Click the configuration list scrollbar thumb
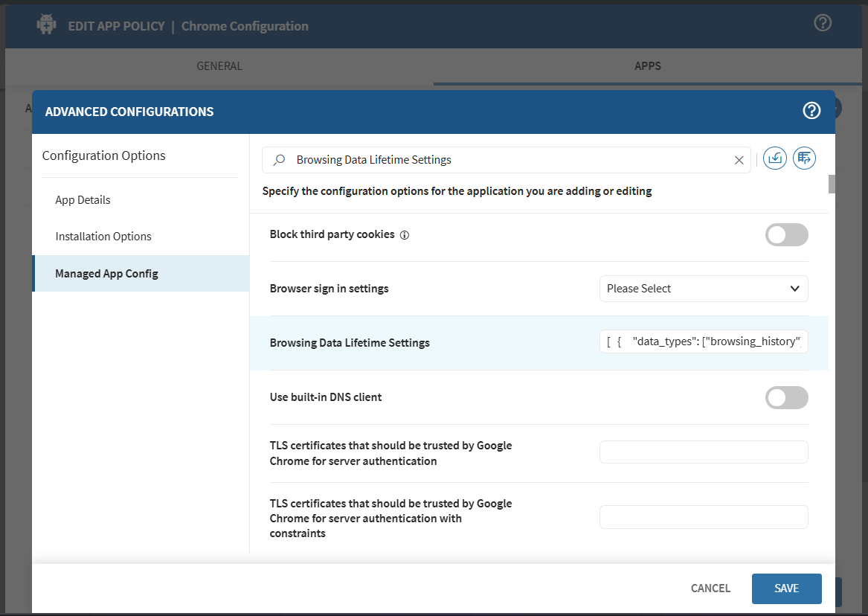 coord(832,184)
